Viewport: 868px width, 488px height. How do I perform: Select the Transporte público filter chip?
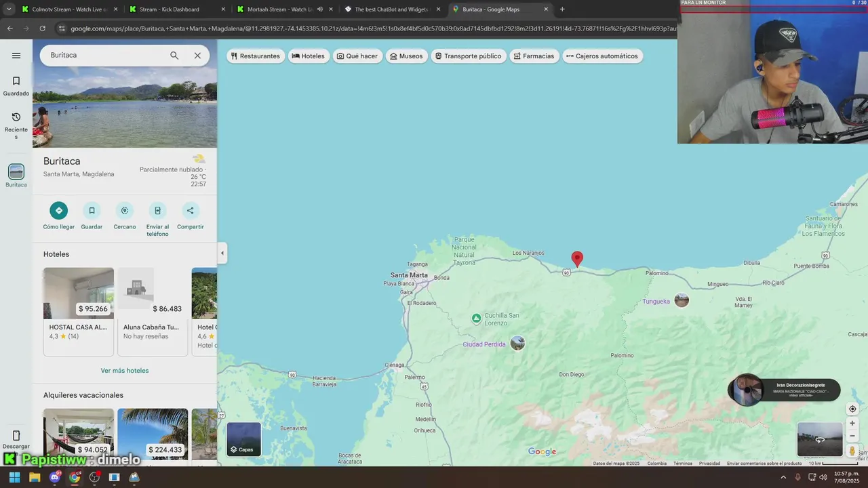(x=468, y=56)
